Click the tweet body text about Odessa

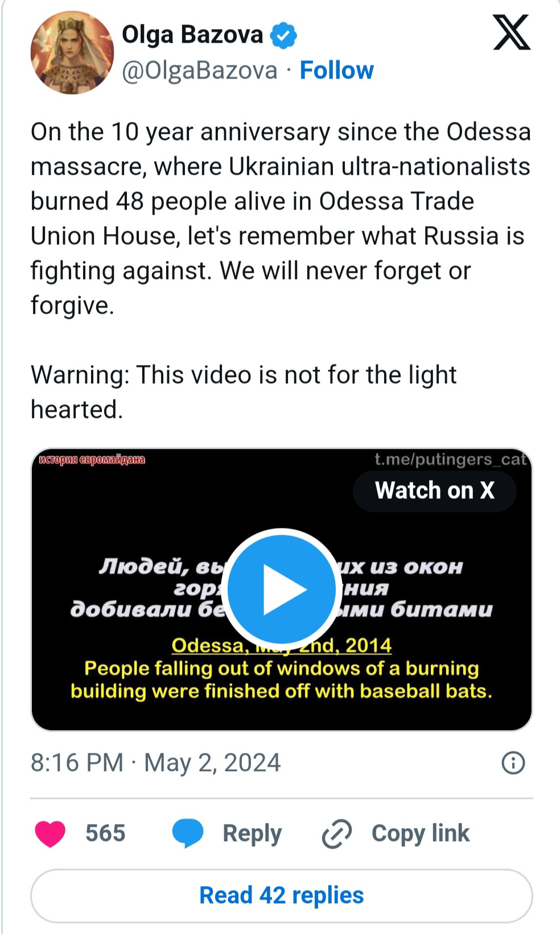click(281, 219)
